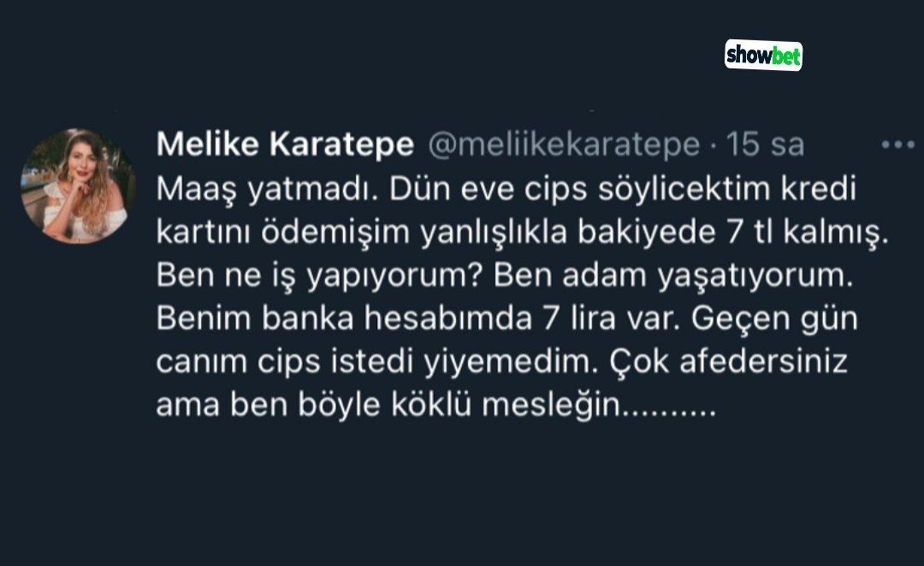Open the tweet's "15 sa" timestamp
This screenshot has width=924, height=566.
click(x=765, y=146)
